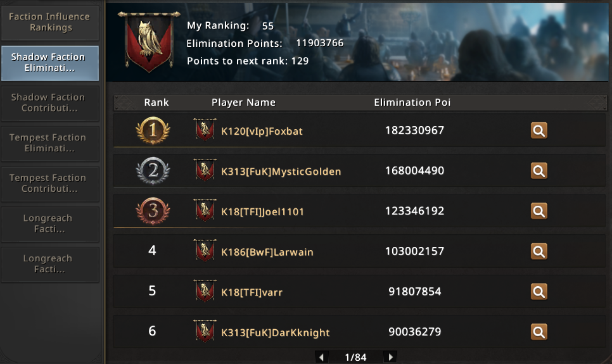The height and width of the screenshot is (364, 612).
Task: Click magnifier icon for K186[BwF]Larwain
Action: (539, 252)
